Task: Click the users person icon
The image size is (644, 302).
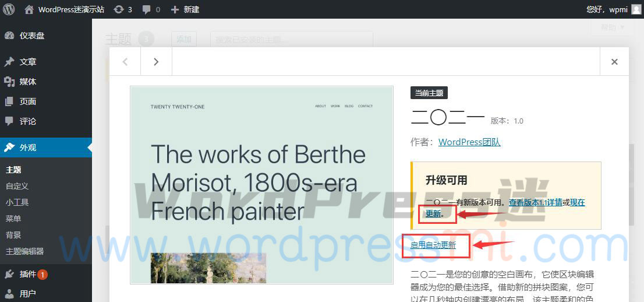Action: point(9,294)
